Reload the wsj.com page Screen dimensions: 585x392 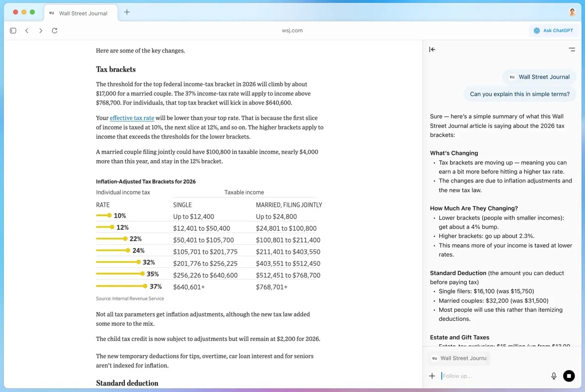pyautogui.click(x=55, y=30)
